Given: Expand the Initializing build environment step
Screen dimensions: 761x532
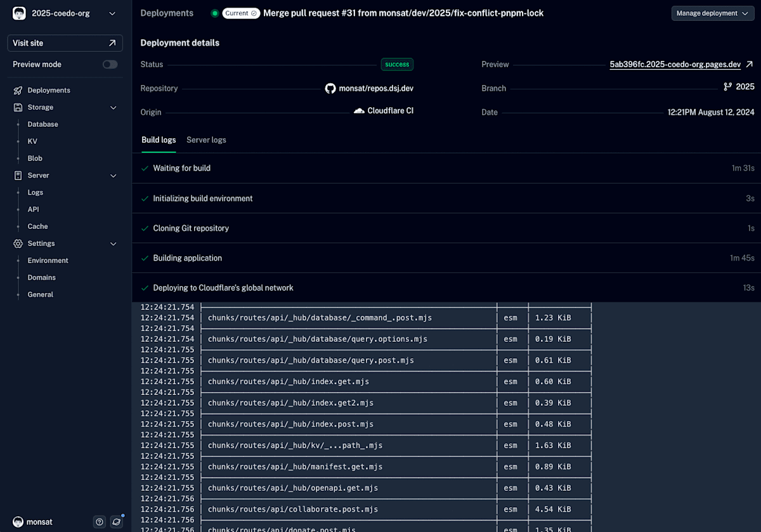Looking at the screenshot, I should tap(446, 198).
